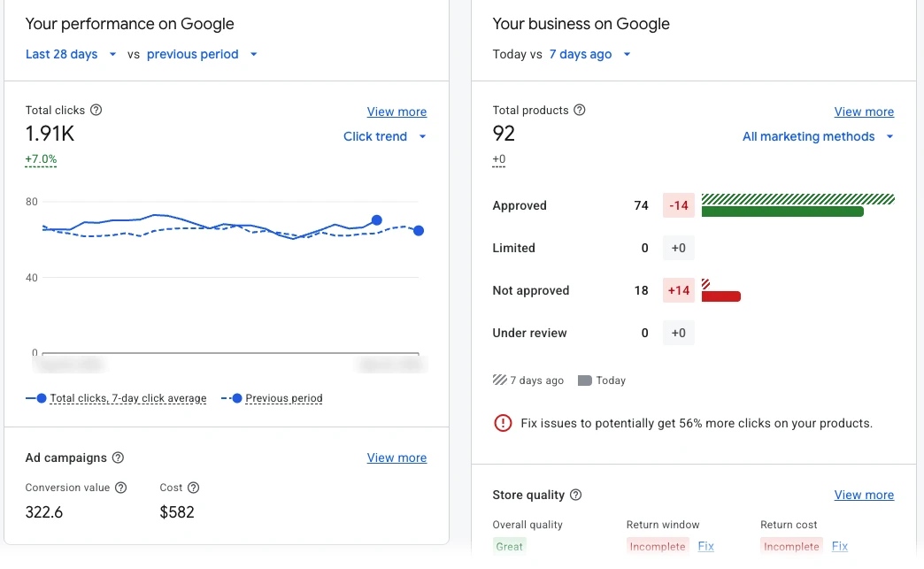This screenshot has width=924, height=569.
Task: Click the 7 days ago striped legend icon
Action: [500, 380]
